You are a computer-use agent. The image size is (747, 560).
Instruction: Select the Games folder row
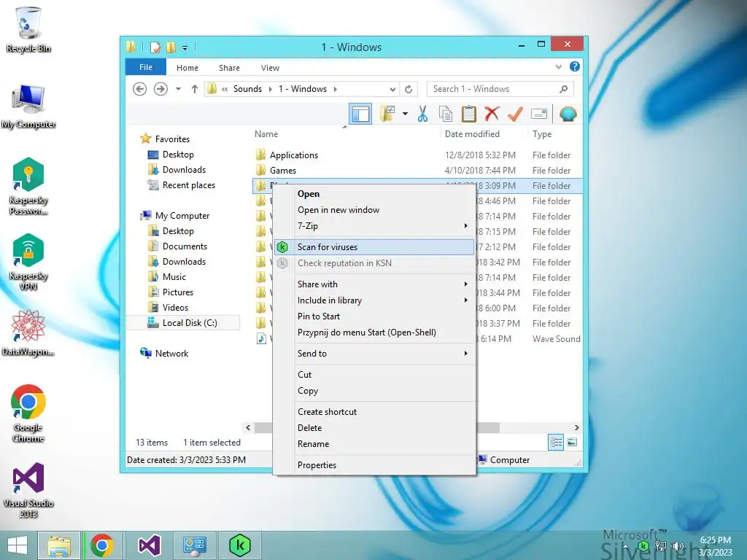[x=417, y=171]
